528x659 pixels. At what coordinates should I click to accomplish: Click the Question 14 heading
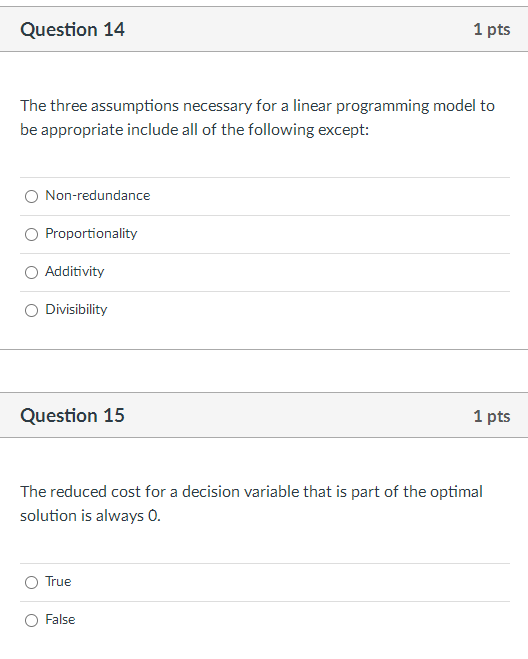72,29
